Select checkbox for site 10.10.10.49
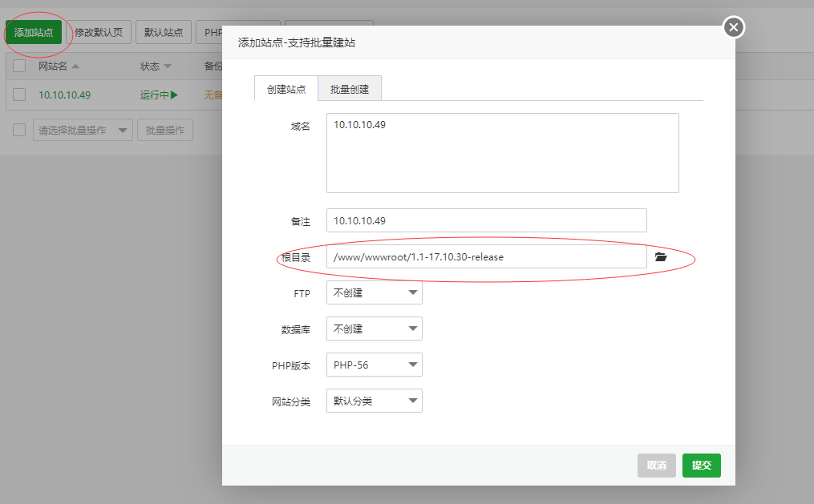 [18, 94]
